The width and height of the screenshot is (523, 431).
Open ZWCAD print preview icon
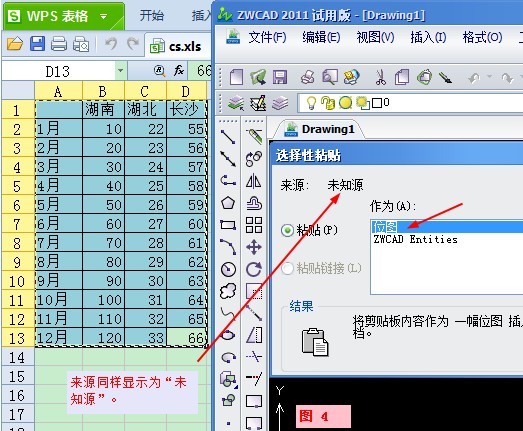click(x=330, y=77)
